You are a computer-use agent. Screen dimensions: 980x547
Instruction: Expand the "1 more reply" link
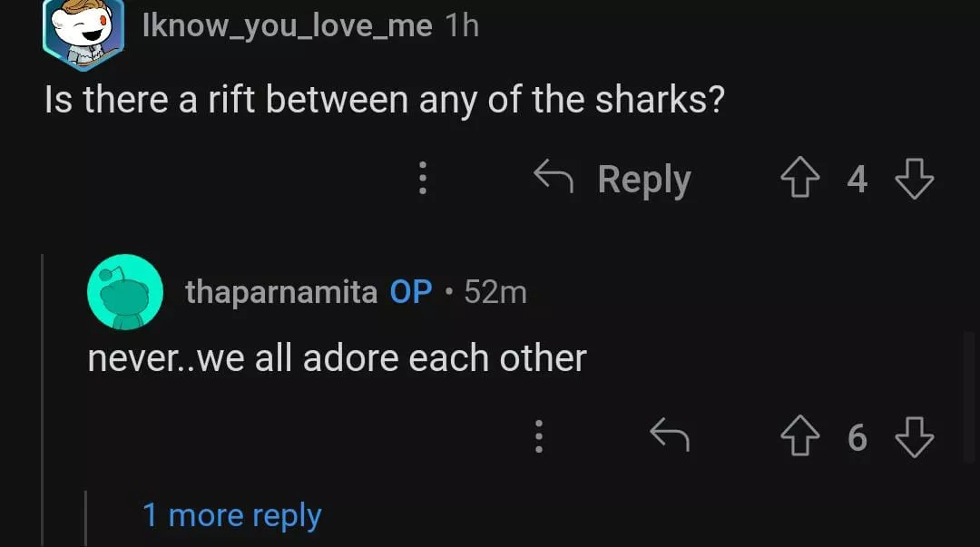[231, 515]
